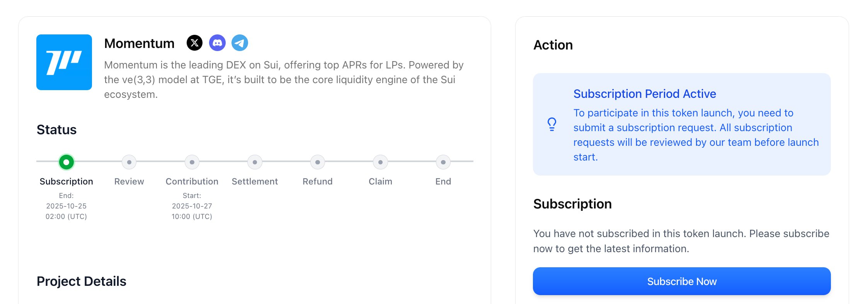Select the green Subscription status step

66,162
